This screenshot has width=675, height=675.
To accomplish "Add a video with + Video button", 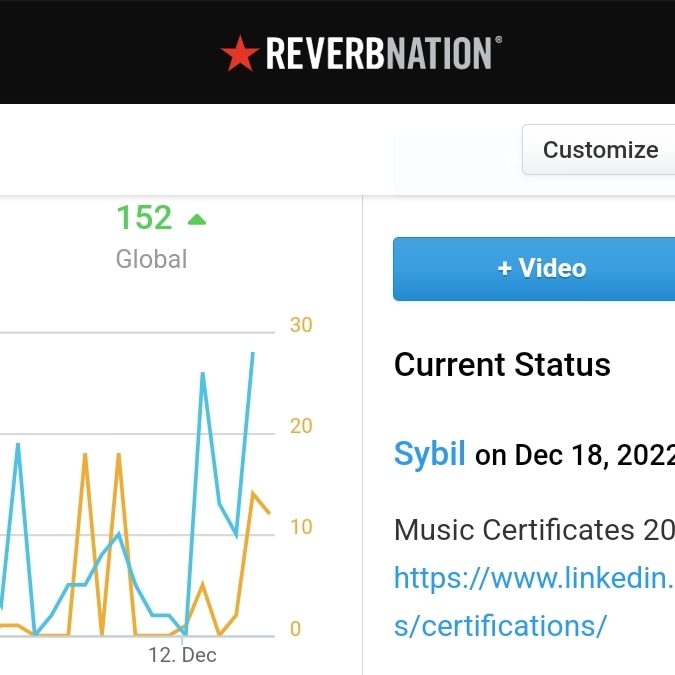I will tap(534, 269).
